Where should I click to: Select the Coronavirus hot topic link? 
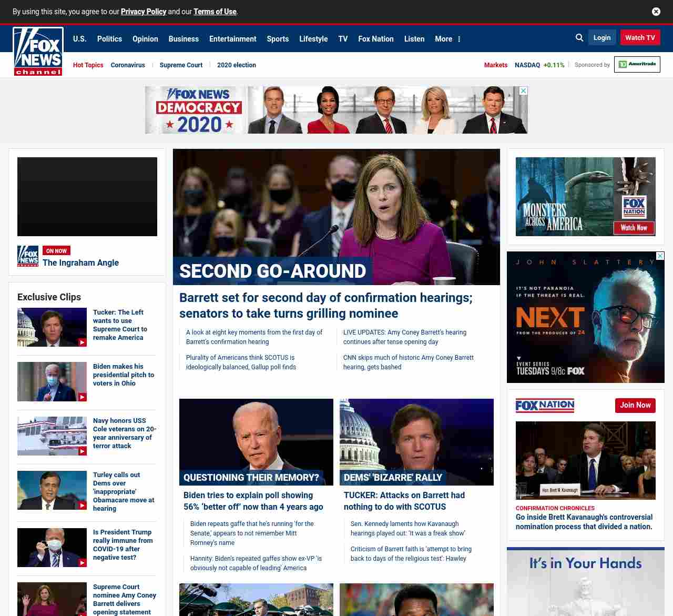pyautogui.click(x=128, y=65)
